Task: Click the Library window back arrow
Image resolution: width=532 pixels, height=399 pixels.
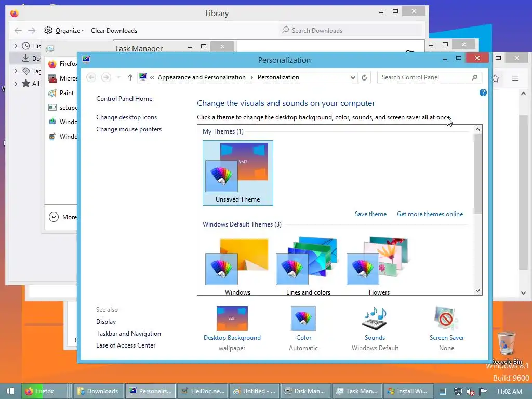Action: click(x=18, y=31)
